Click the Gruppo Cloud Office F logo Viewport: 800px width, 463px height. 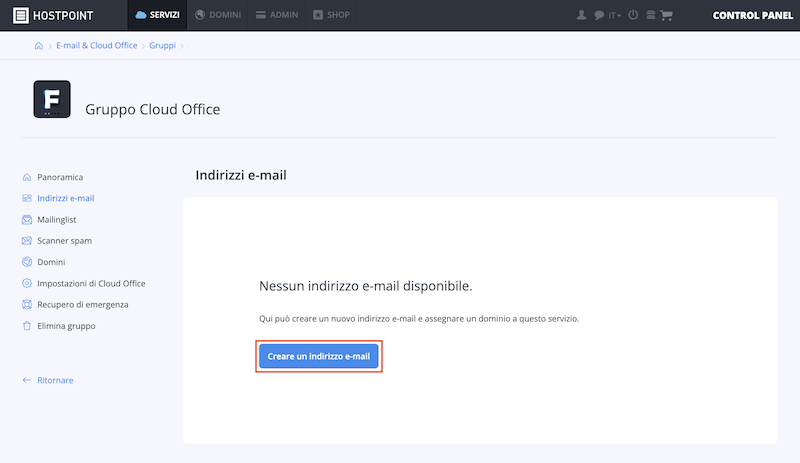(52, 99)
